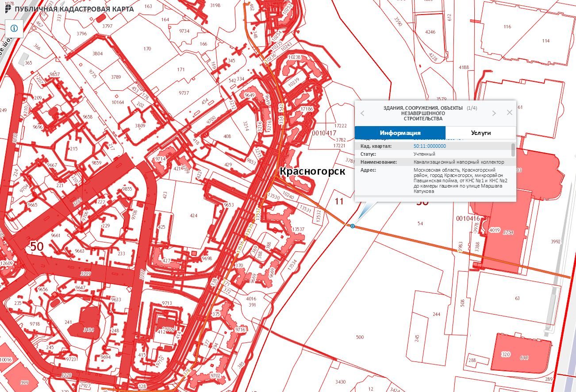Close the object information popup
Screen dimensions: 576x392
tap(509, 112)
